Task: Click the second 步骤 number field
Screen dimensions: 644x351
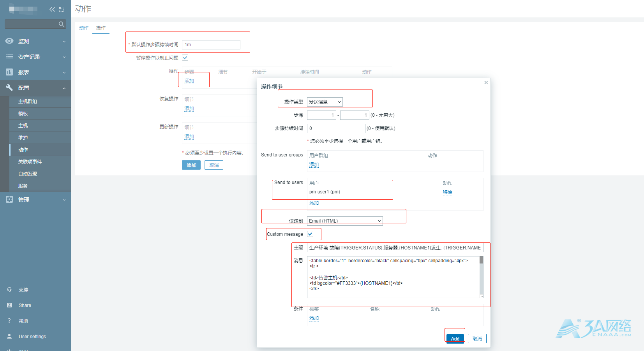Action: point(355,115)
